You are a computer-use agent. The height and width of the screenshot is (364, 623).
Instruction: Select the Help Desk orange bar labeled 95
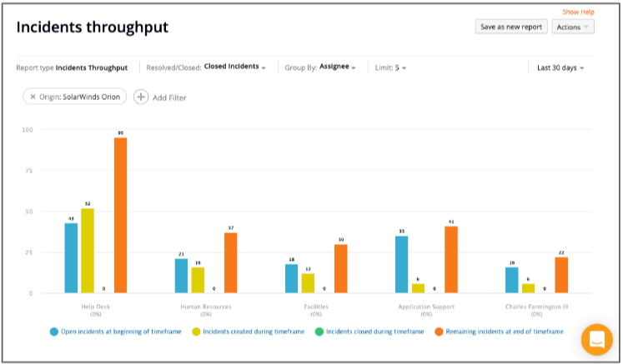click(120, 216)
